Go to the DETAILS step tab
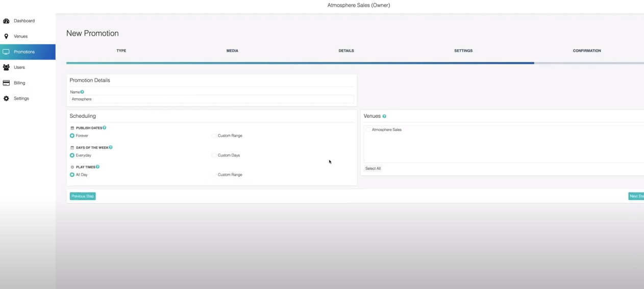This screenshot has width=644, height=289. click(346, 51)
